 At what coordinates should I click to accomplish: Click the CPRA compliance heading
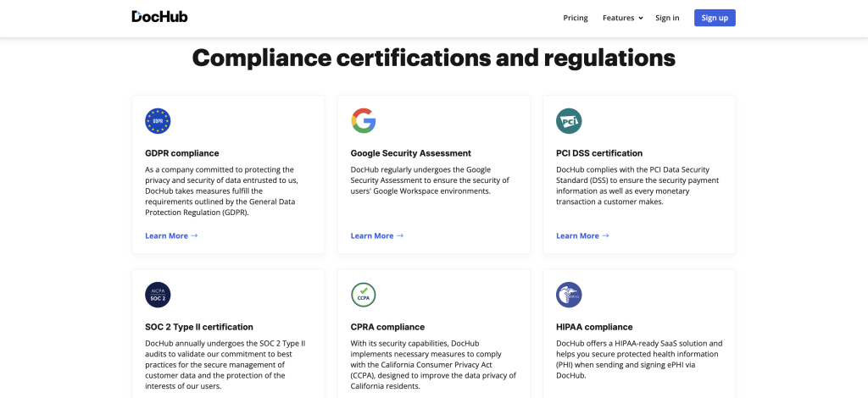coord(387,327)
